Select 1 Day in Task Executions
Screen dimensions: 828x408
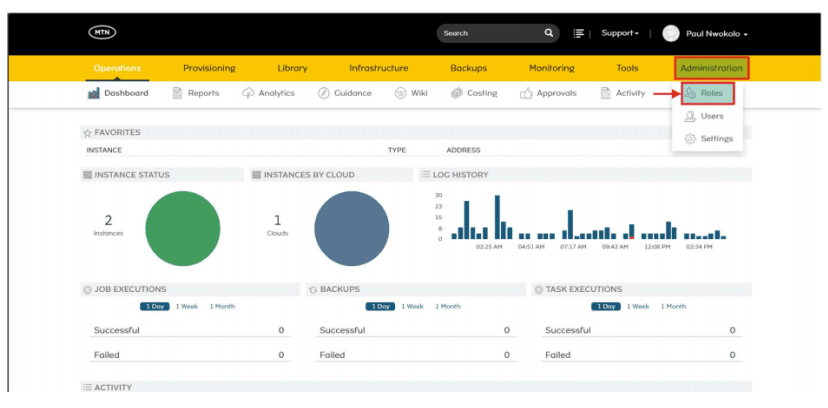[606, 307]
